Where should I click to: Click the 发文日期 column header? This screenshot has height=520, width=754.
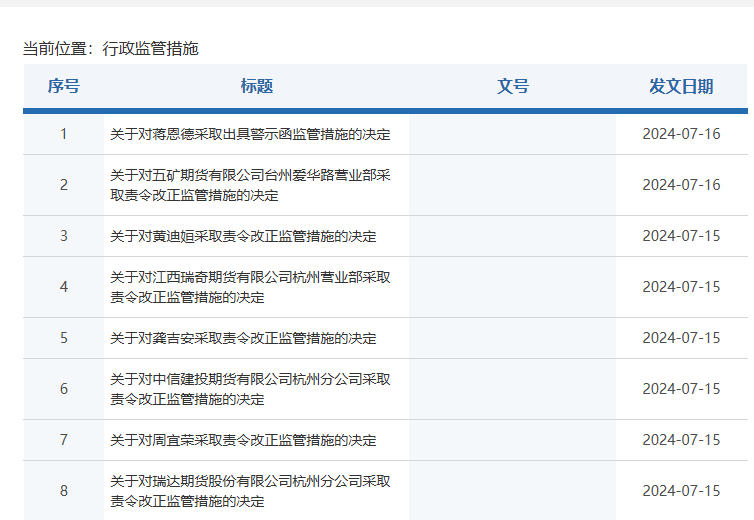click(681, 86)
